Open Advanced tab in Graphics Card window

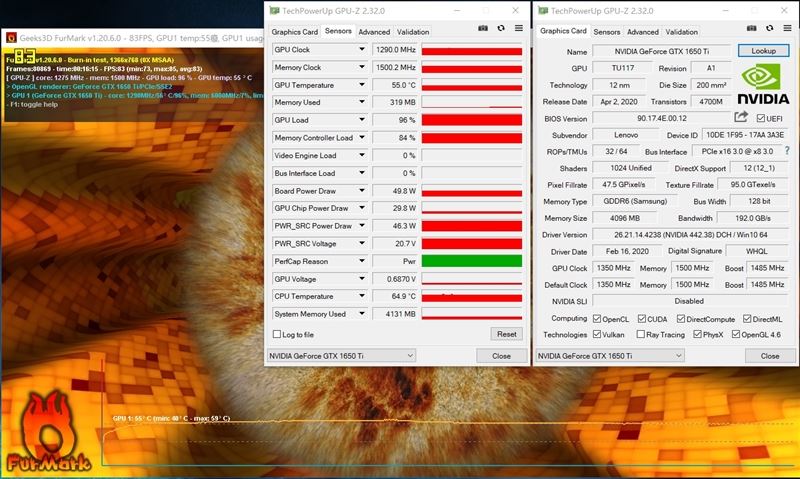click(643, 32)
